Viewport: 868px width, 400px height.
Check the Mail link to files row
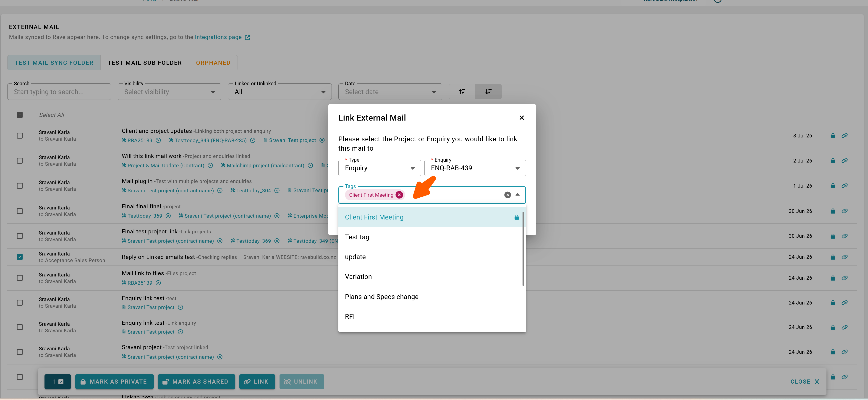click(20, 278)
